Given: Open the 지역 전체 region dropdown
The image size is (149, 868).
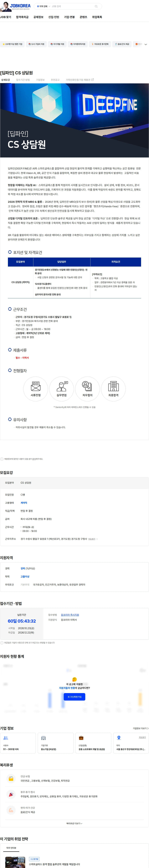Looking at the screenshot, I should (x=43, y=6).
